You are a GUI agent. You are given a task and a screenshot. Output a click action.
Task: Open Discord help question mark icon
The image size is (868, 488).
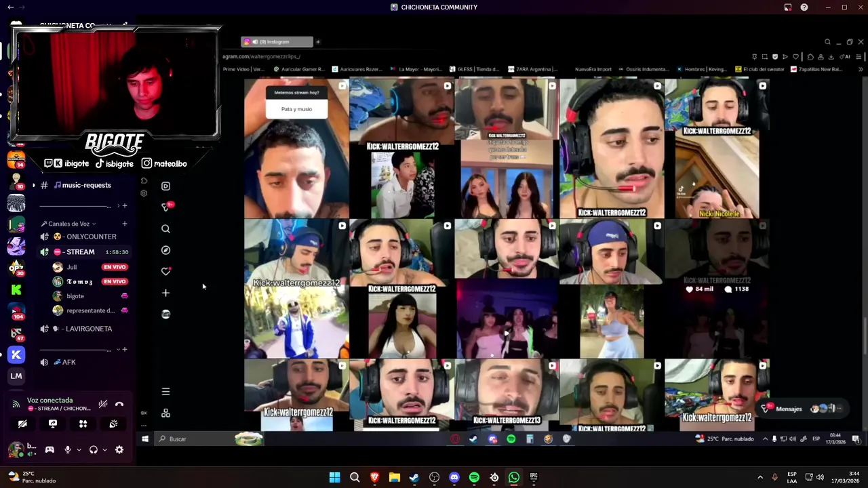click(x=804, y=7)
